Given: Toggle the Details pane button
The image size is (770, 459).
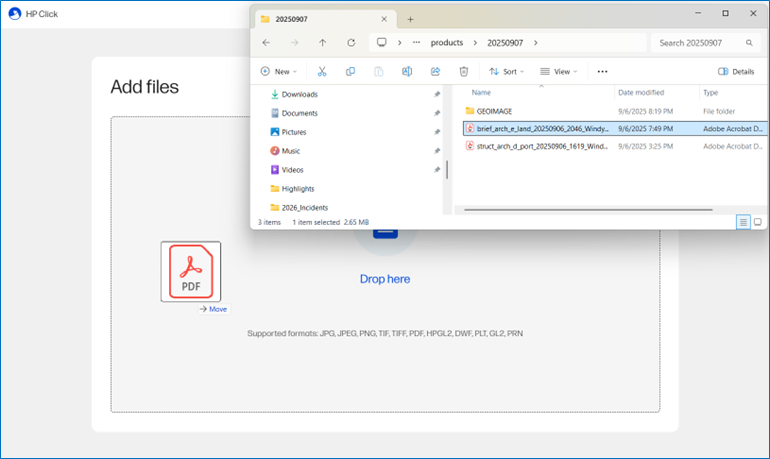Looking at the screenshot, I should tap(736, 72).
